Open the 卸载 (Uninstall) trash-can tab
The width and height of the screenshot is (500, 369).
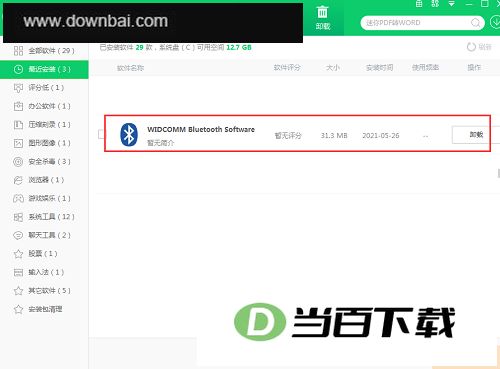322,18
